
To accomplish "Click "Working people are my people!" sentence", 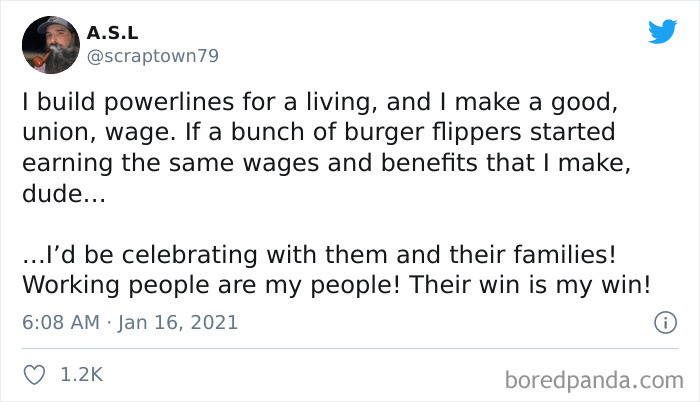I will click(x=207, y=284).
